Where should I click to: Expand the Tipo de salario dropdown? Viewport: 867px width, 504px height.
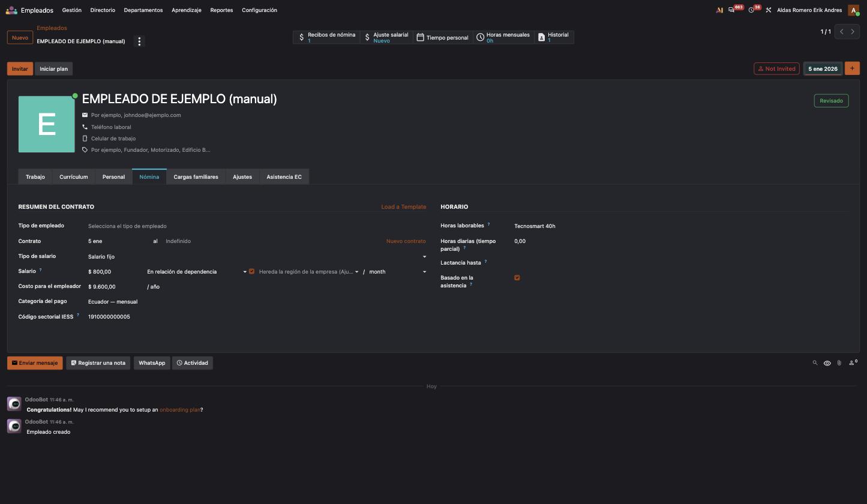click(424, 257)
